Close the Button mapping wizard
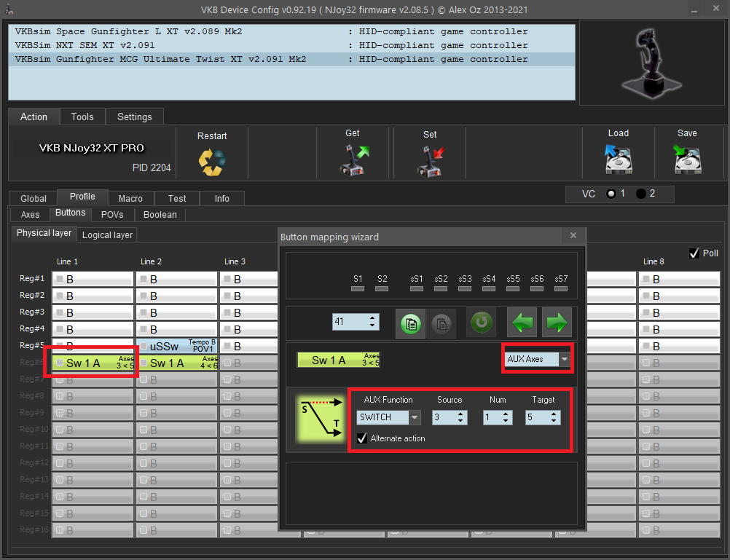Image resolution: width=730 pixels, height=560 pixels. pyautogui.click(x=573, y=235)
